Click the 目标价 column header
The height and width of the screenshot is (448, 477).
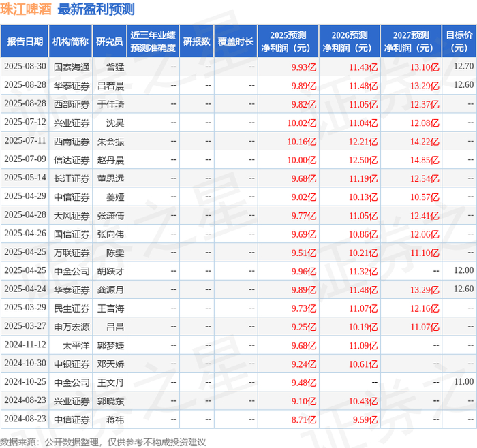[459, 42]
